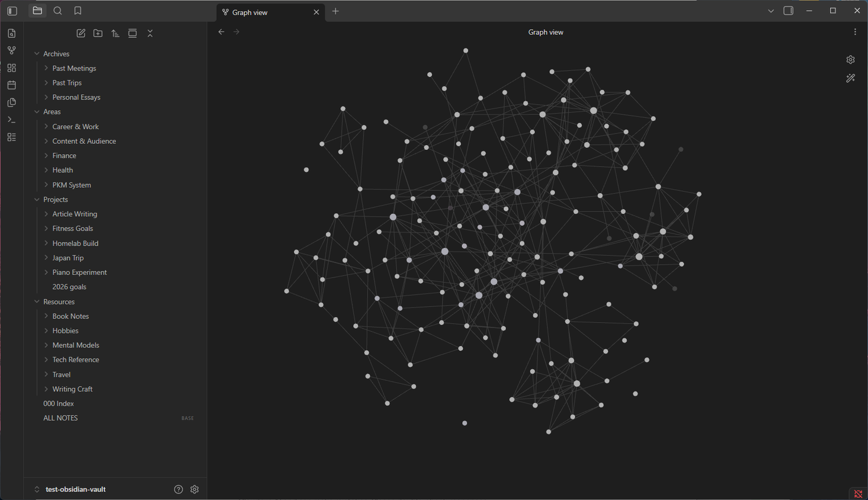The image size is (868, 500).
Task: Click the templates ribbon icon
Action: coord(12,102)
